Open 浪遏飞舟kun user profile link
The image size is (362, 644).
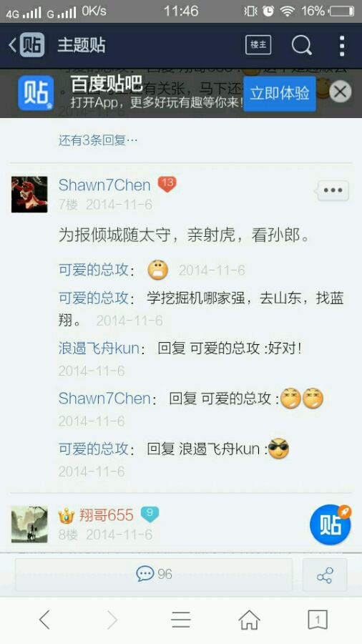click(x=99, y=348)
